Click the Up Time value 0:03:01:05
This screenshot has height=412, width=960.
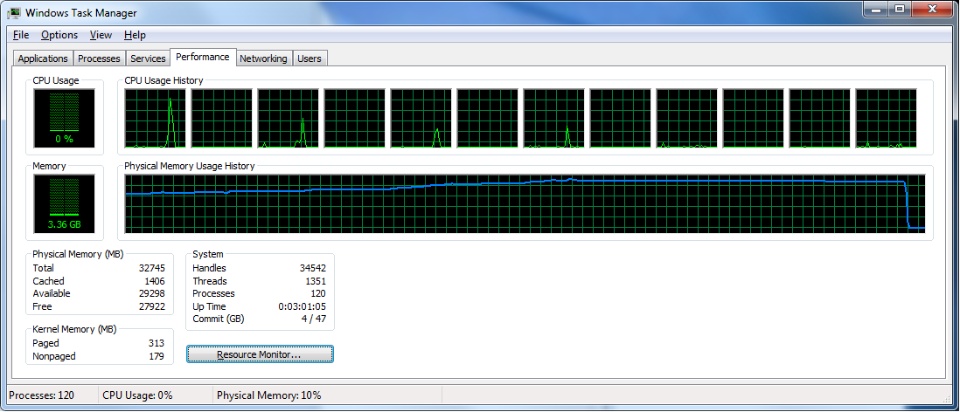coord(302,307)
